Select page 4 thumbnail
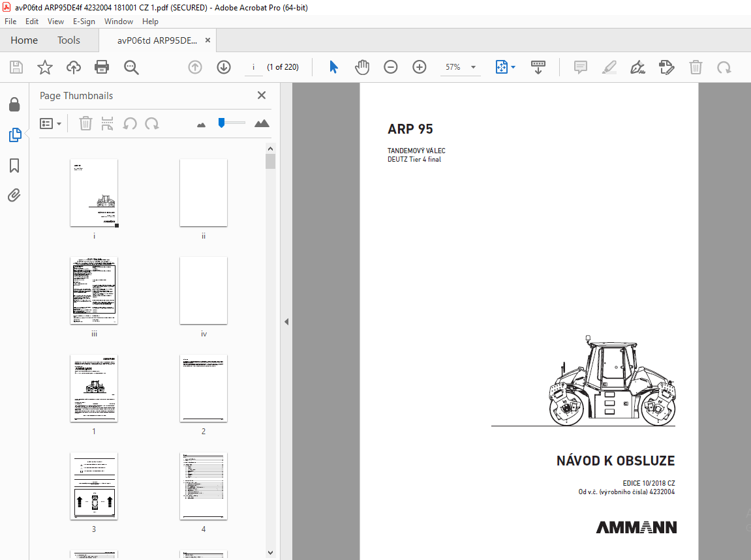 click(x=204, y=486)
